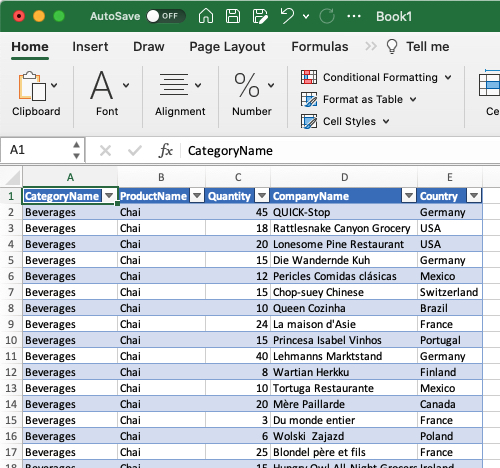Click the Home icon in title bar
The height and width of the screenshot is (468, 500).
206,16
